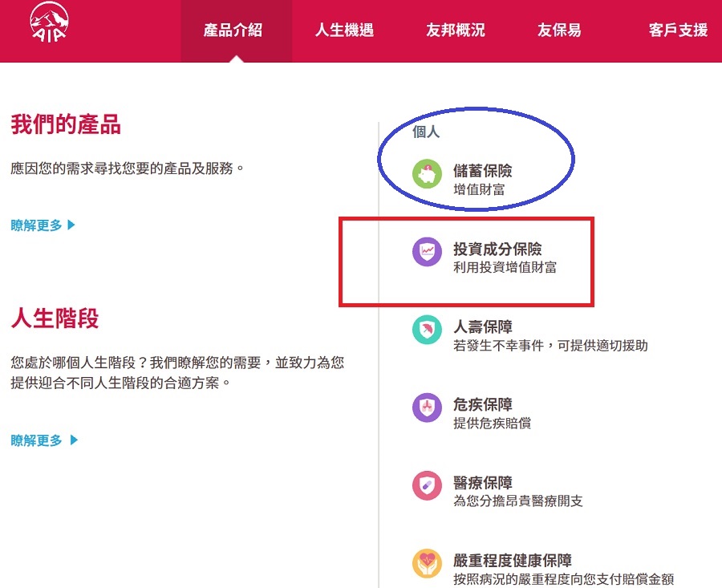Go to the 友保易 navigation item

pos(559,31)
